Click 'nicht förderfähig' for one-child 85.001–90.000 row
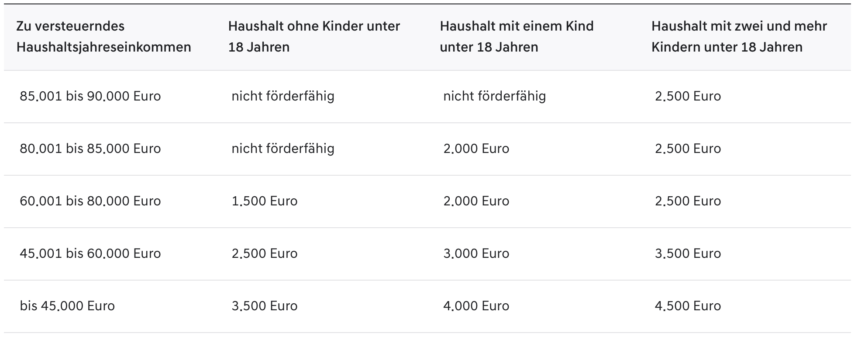The height and width of the screenshot is (340, 868). click(x=495, y=96)
